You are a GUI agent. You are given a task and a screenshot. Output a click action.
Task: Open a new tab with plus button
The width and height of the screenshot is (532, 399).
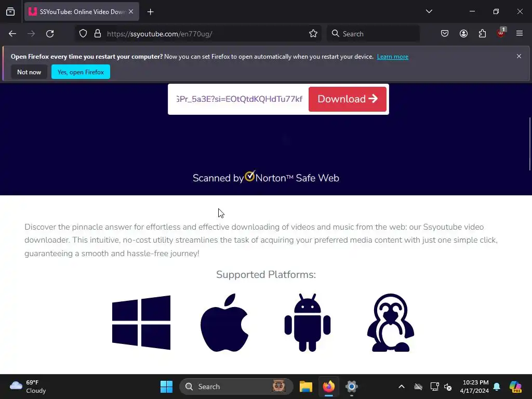click(151, 12)
